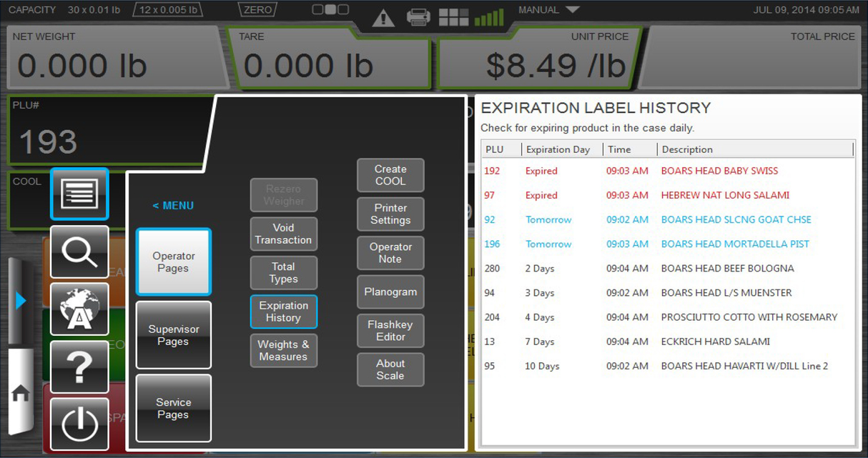
Task: Open the MANUAL mode dropdown
Action: tap(548, 9)
